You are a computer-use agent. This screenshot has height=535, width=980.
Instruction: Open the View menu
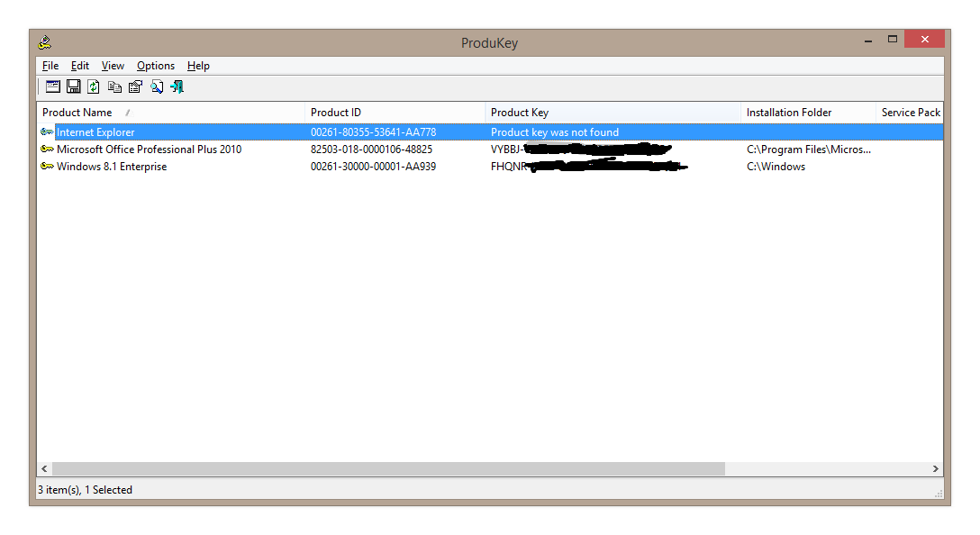coord(112,65)
